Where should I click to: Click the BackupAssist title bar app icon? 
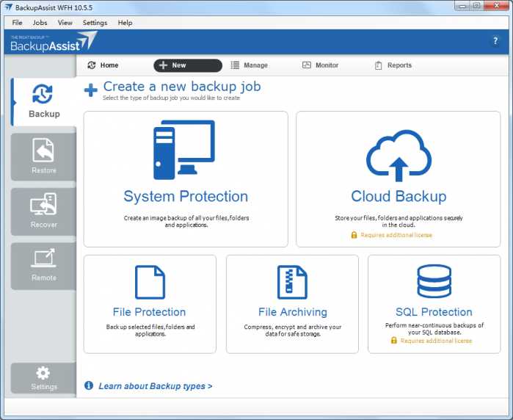[x=8, y=7]
